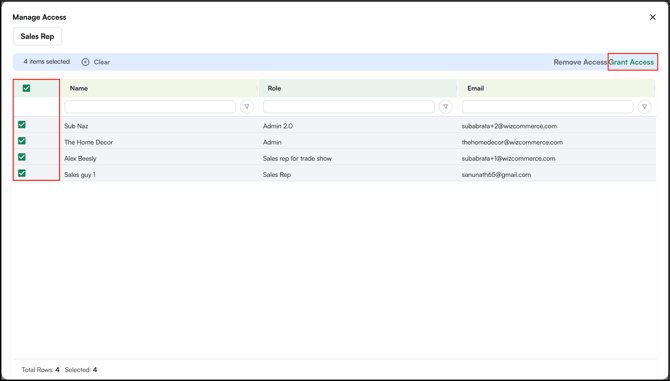Click the Email column filter icon
Image resolution: width=670 pixels, height=381 pixels.
pyautogui.click(x=644, y=107)
